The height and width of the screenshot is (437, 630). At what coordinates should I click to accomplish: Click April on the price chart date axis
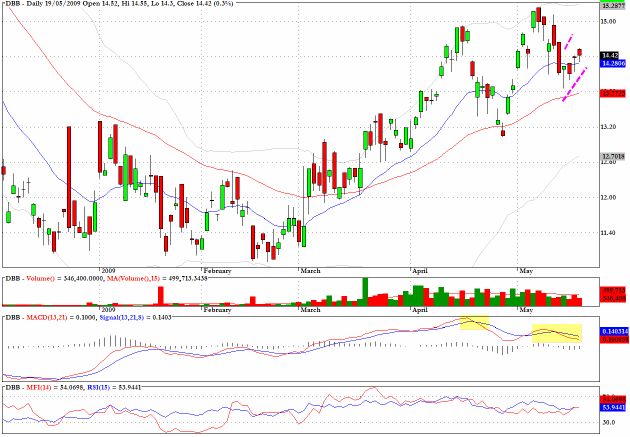pos(420,271)
